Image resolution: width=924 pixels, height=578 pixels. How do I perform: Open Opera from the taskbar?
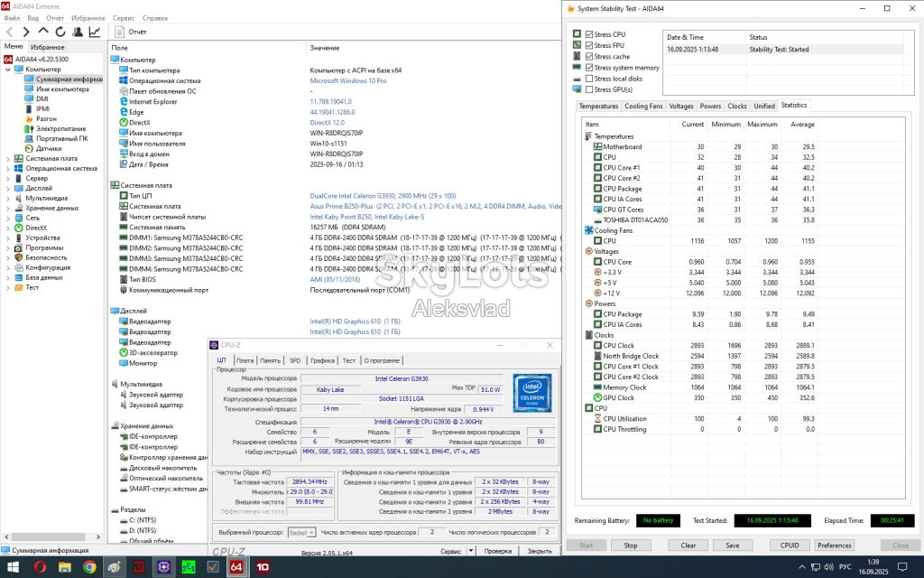[40, 567]
